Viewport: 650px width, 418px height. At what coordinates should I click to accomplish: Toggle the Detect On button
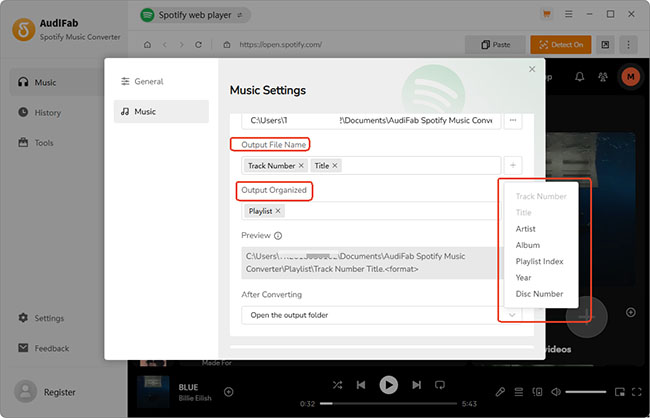click(561, 45)
